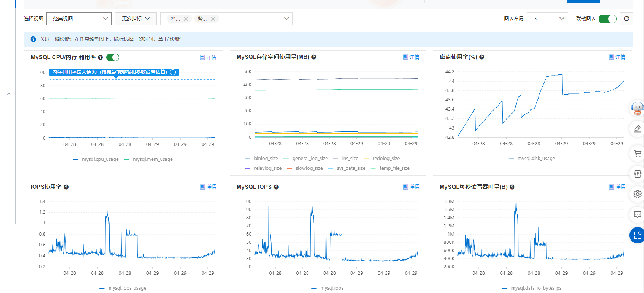Screen dimensions: 644x293
Task: Click the edit pencil sidebar icon
Action: (x=637, y=129)
